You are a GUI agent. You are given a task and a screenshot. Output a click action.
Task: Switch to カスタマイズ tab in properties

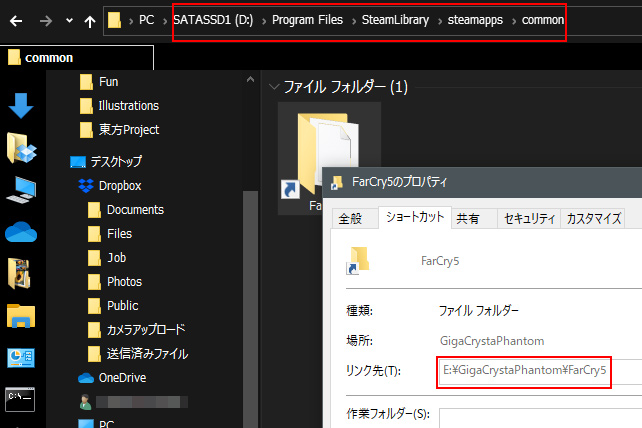pyautogui.click(x=593, y=219)
